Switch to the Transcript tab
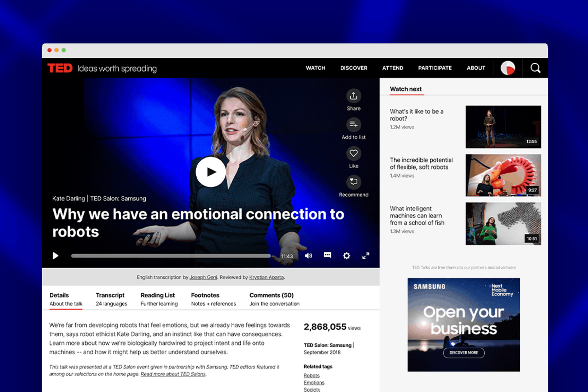This screenshot has width=588, height=392. (111, 299)
